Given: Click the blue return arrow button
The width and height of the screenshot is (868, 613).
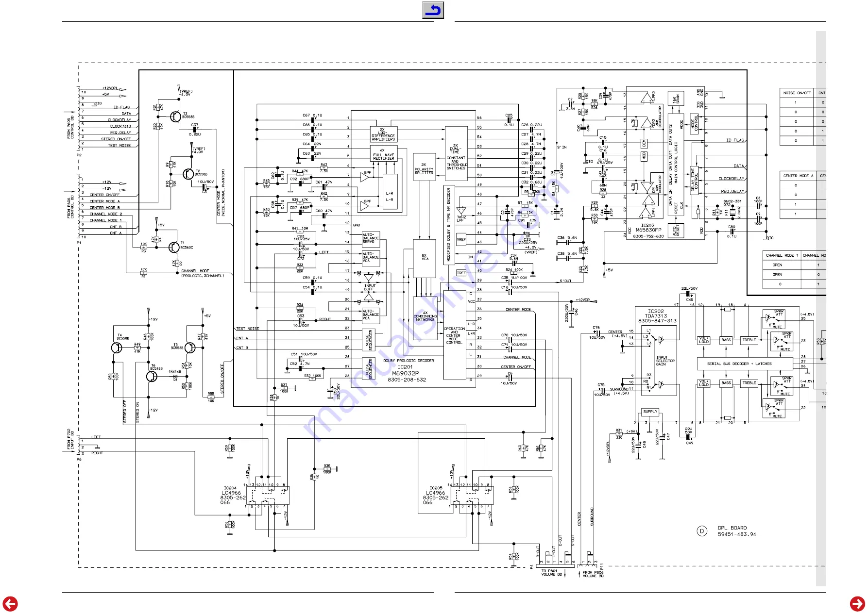Looking at the screenshot, I should (433, 10).
